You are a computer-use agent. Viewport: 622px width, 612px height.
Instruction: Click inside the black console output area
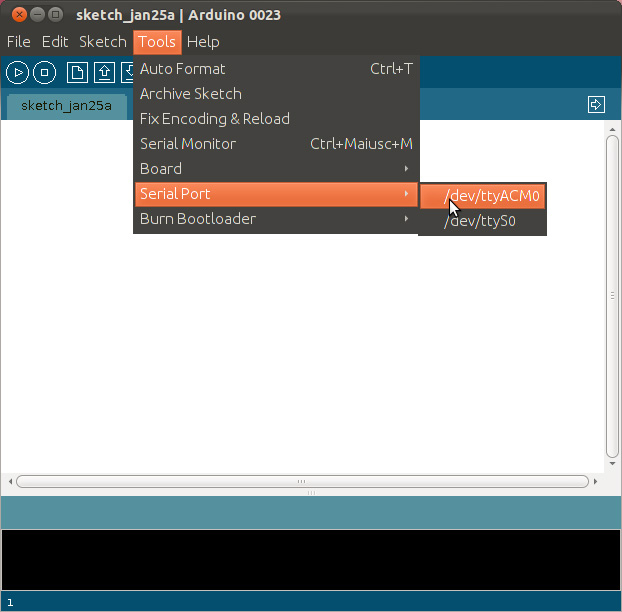[x=310, y=560]
